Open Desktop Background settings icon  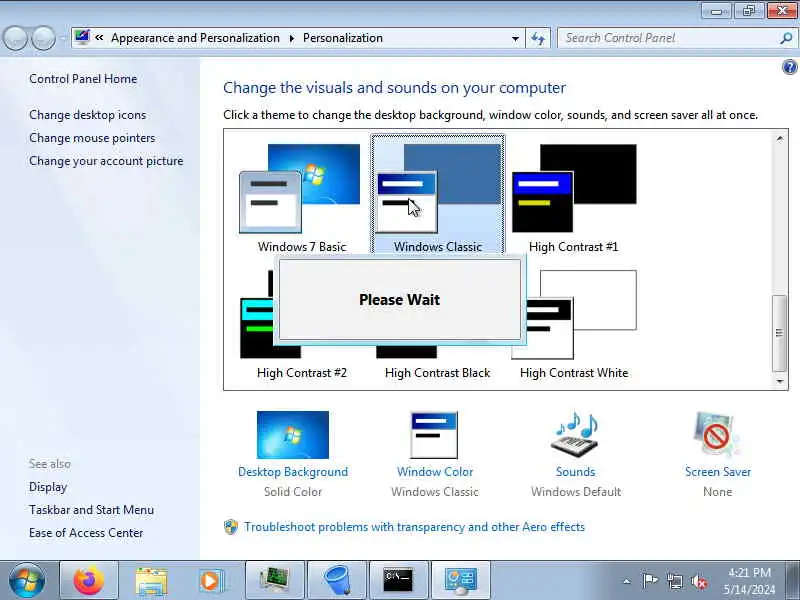[x=293, y=435]
